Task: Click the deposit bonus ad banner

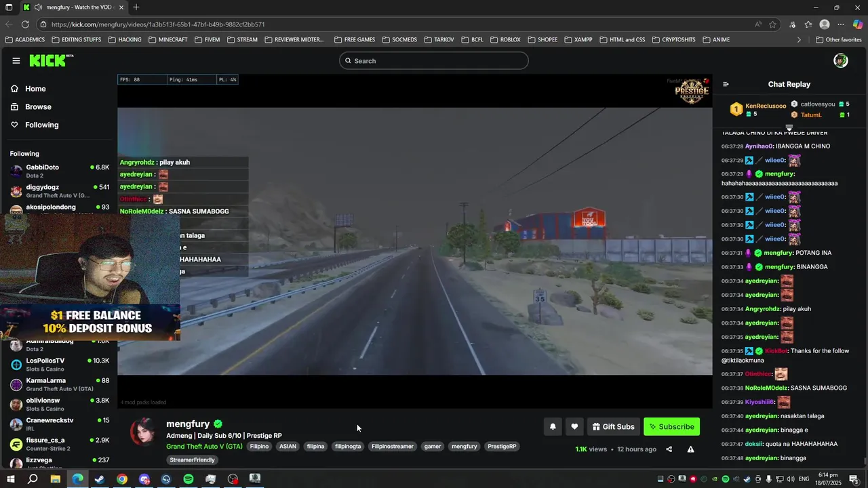Action: (90, 322)
